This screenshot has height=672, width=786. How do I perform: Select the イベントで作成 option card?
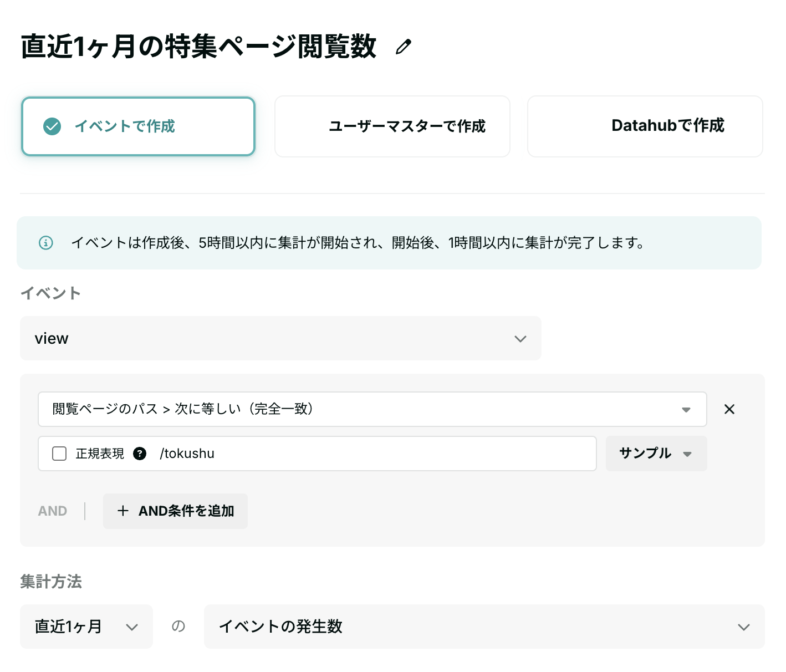point(138,126)
